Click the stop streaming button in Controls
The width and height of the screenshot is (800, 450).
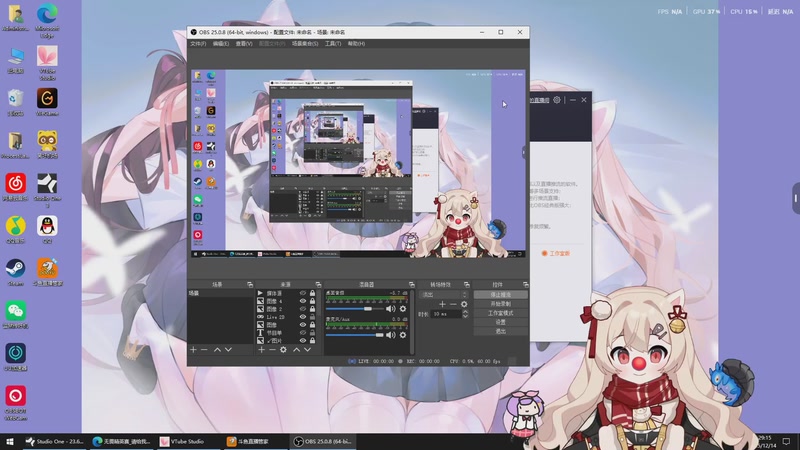pos(501,294)
